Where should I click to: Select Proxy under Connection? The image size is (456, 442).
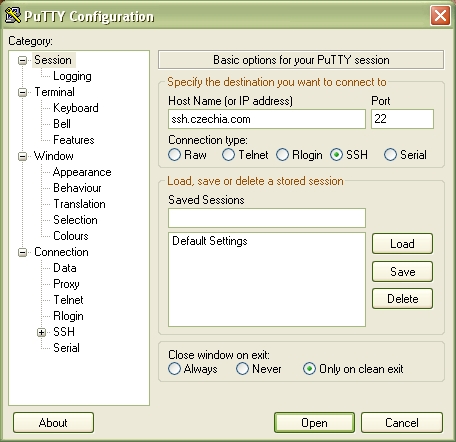tap(66, 284)
